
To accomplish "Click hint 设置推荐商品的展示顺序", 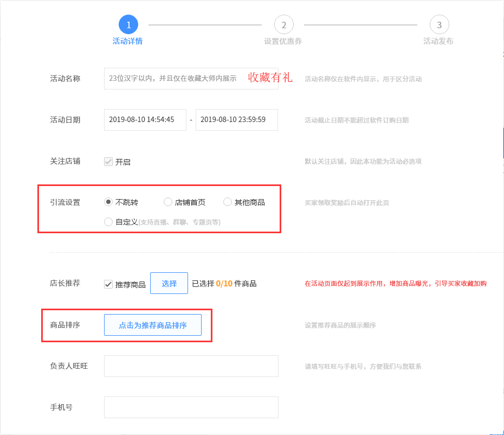I will 340,325.
